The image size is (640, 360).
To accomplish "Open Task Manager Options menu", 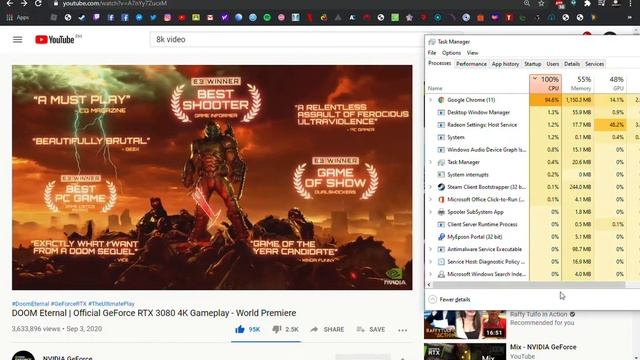I will [451, 53].
